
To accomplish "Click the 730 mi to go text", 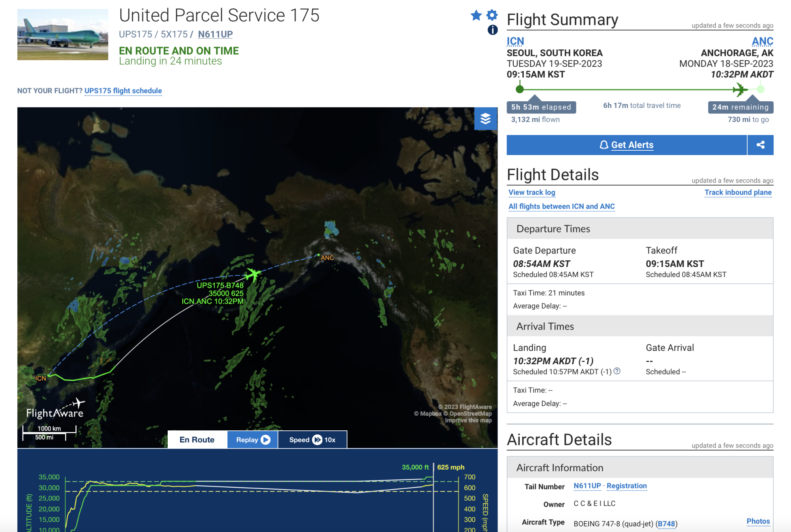I will point(748,119).
